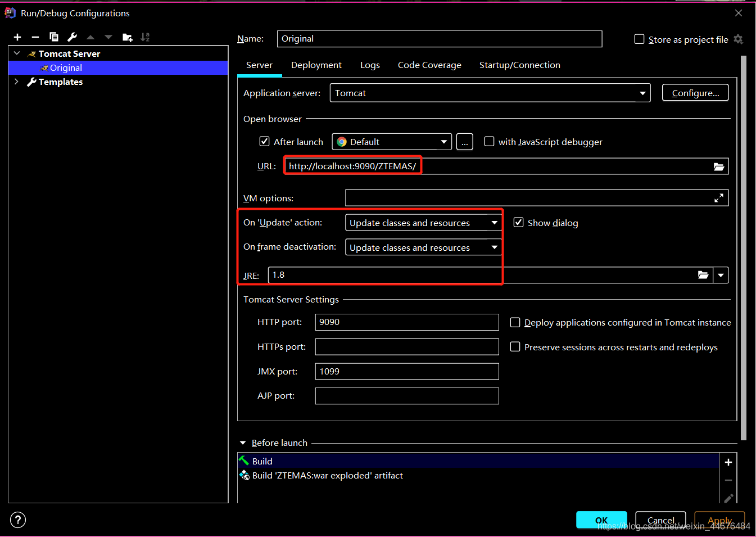Enable with JavaScript debugger

490,141
